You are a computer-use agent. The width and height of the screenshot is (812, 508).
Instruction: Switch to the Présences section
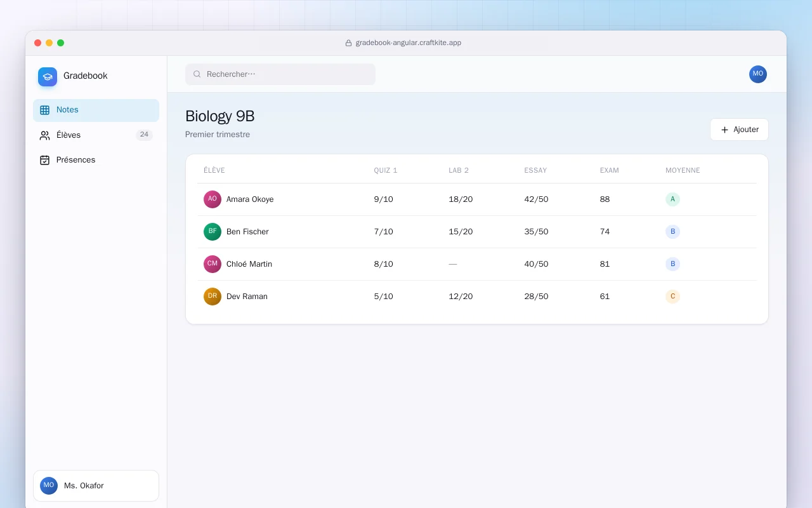[x=96, y=160]
